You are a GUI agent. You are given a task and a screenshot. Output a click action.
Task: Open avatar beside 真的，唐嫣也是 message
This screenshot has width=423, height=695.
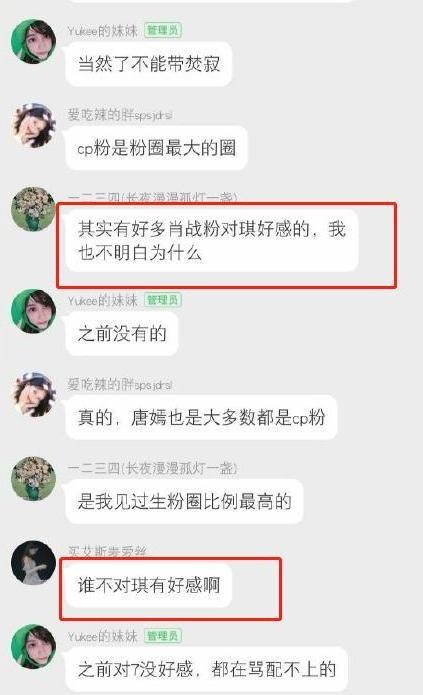(x=33, y=395)
